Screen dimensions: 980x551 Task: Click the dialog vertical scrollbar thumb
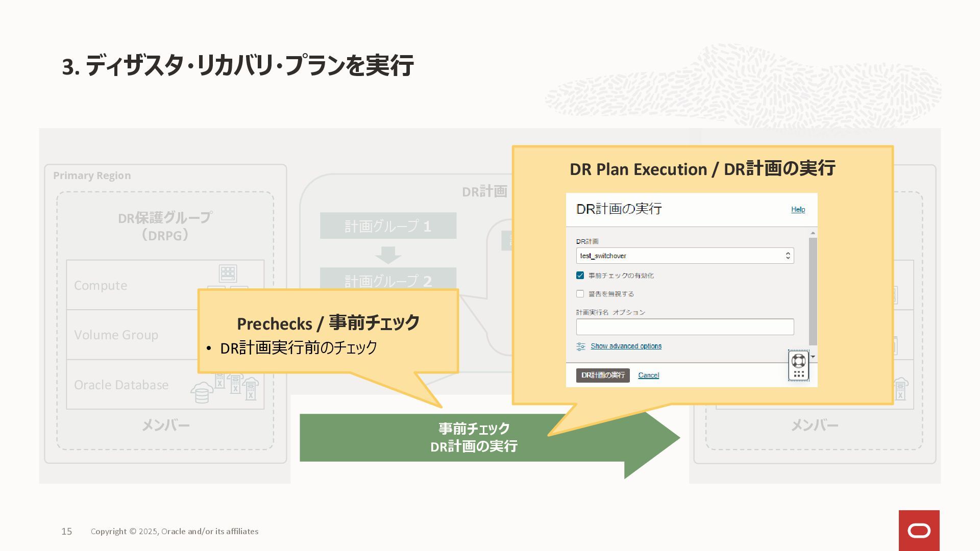point(813,291)
